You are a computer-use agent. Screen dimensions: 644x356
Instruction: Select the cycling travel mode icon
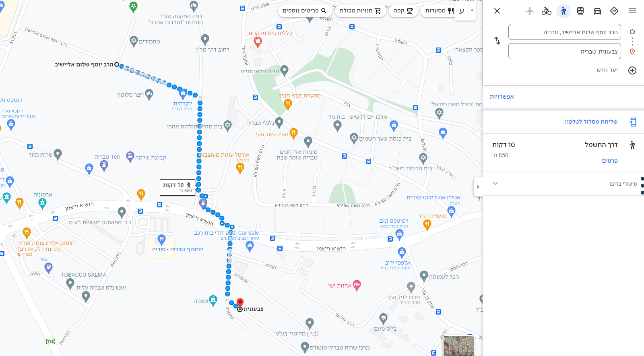(547, 11)
